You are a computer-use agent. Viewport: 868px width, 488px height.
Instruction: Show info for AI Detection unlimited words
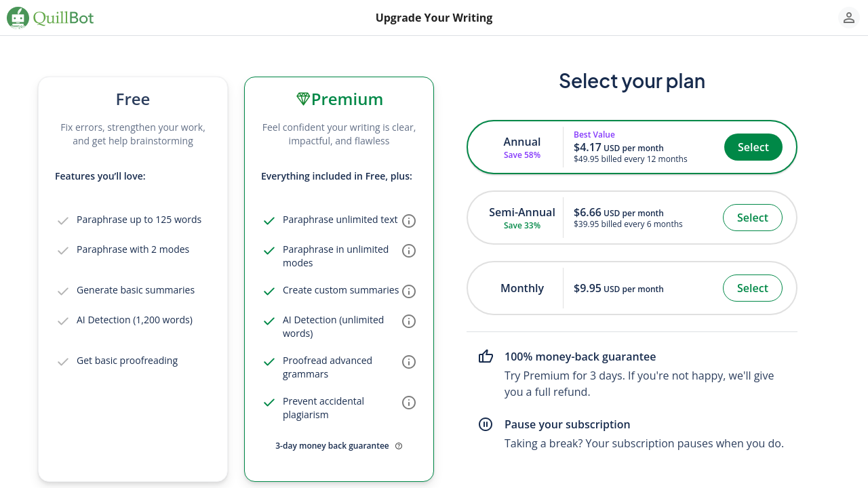pyautogui.click(x=409, y=321)
